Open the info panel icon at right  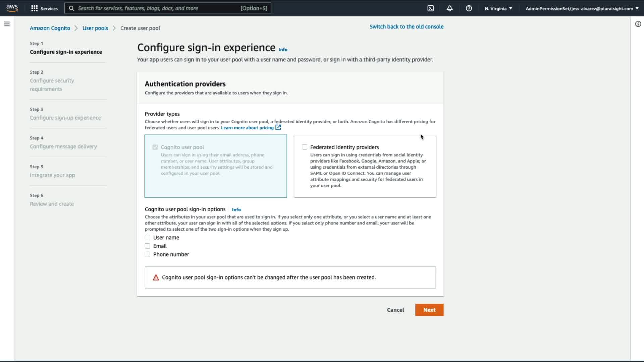point(638,24)
